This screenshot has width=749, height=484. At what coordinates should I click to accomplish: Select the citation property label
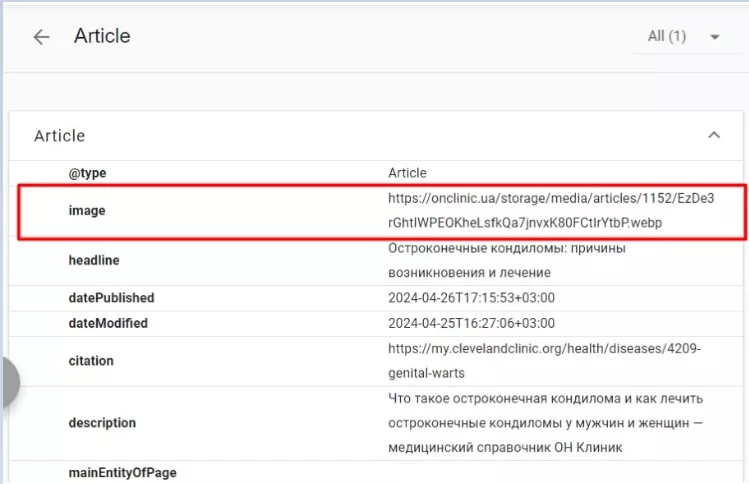[x=91, y=360]
